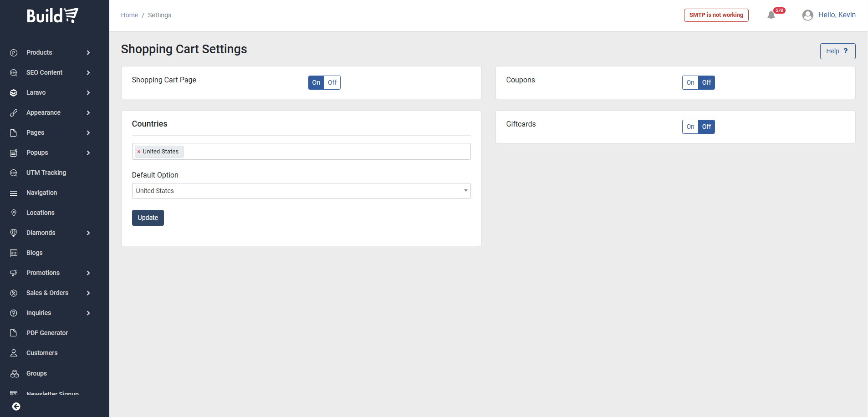Click the Help button
The width and height of the screenshot is (868, 417).
click(837, 51)
